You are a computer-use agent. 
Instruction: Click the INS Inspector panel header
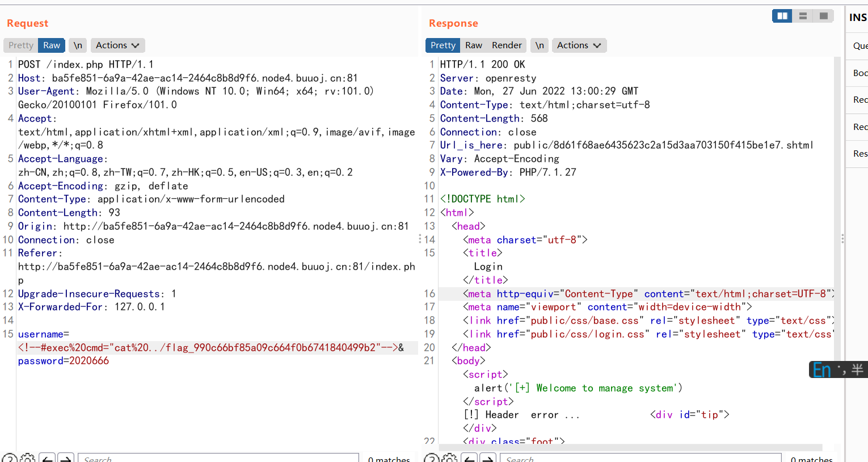click(x=858, y=18)
